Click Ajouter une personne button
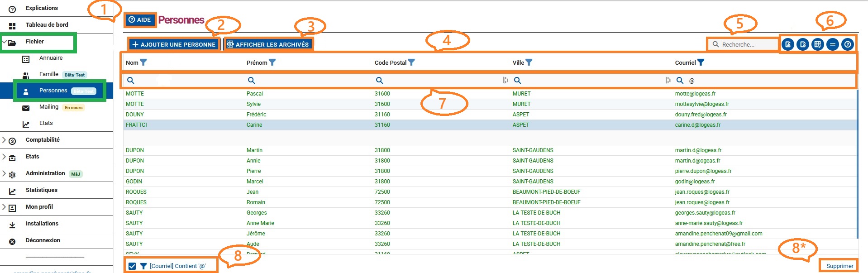This screenshot has width=868, height=273. [x=174, y=44]
